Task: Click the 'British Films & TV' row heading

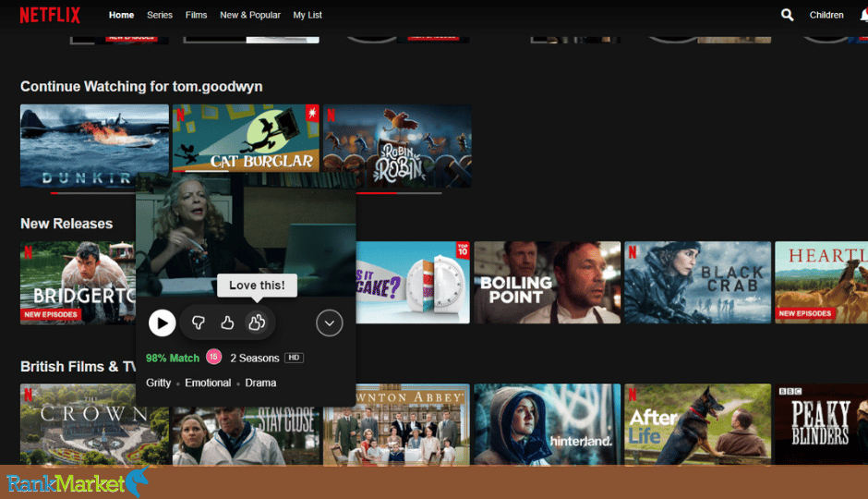Action: tap(78, 367)
